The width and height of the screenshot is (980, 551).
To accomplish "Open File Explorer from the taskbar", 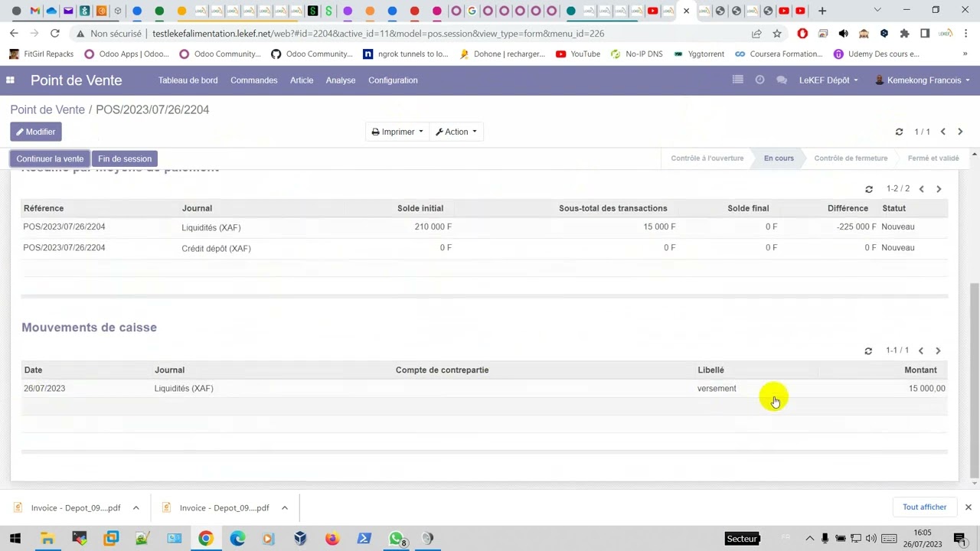I will click(x=47, y=539).
